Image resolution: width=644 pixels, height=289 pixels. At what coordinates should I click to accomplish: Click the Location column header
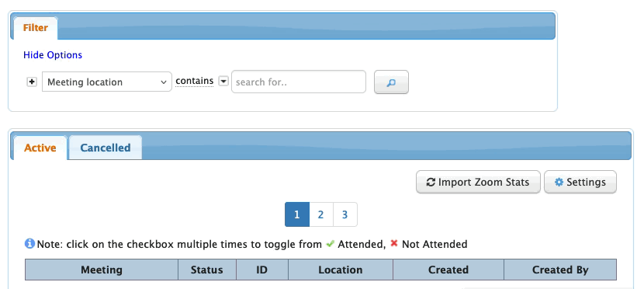pos(341,270)
